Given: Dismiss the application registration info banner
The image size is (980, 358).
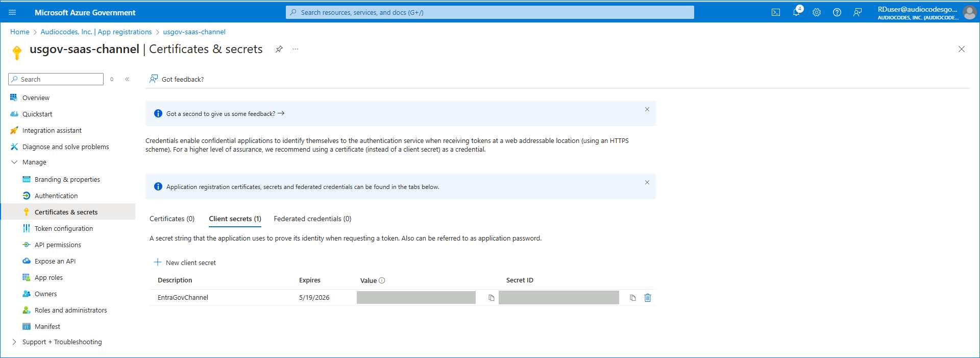Looking at the screenshot, I should 647,182.
